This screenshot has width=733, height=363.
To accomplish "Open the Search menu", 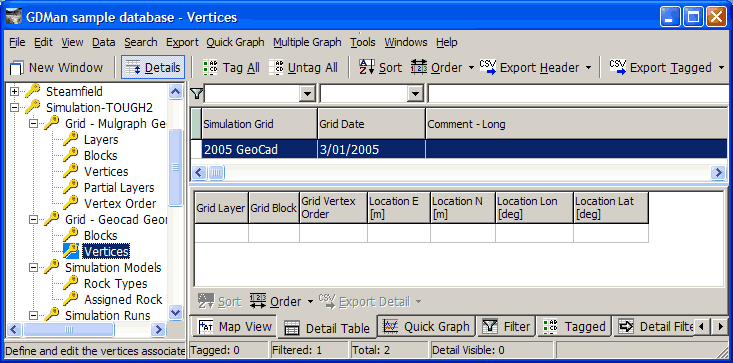I will [141, 43].
